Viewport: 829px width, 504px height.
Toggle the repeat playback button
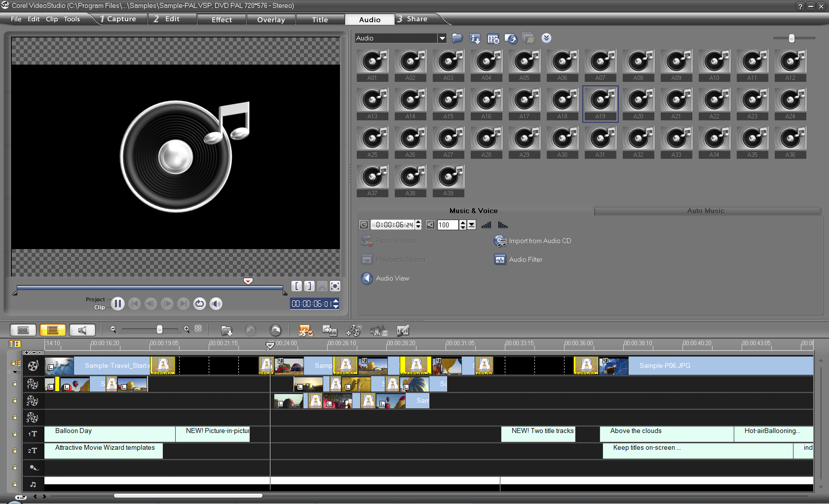coord(199,304)
